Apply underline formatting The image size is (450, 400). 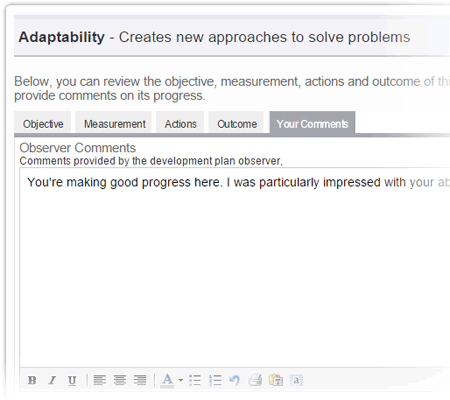point(72,380)
